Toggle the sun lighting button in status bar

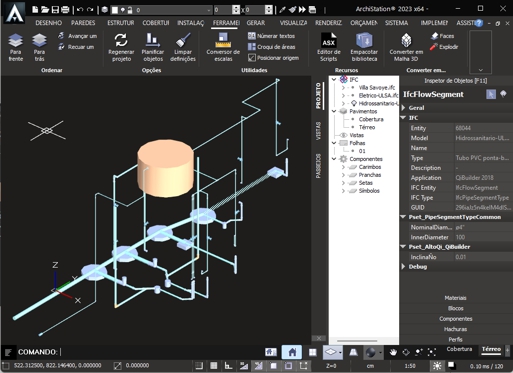pyautogui.click(x=437, y=366)
